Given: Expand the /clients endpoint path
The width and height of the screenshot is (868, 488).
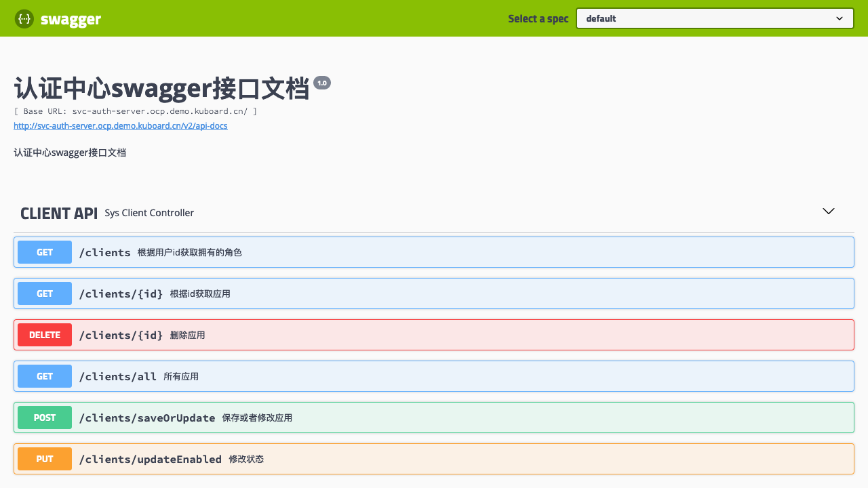Looking at the screenshot, I should tap(105, 253).
